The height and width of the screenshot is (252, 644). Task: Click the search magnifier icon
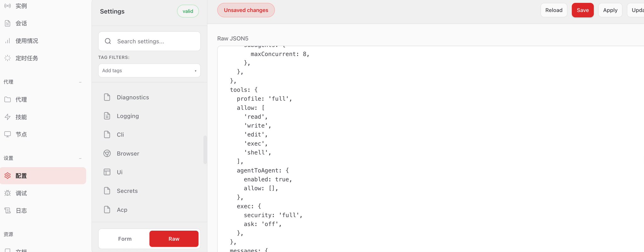108,41
